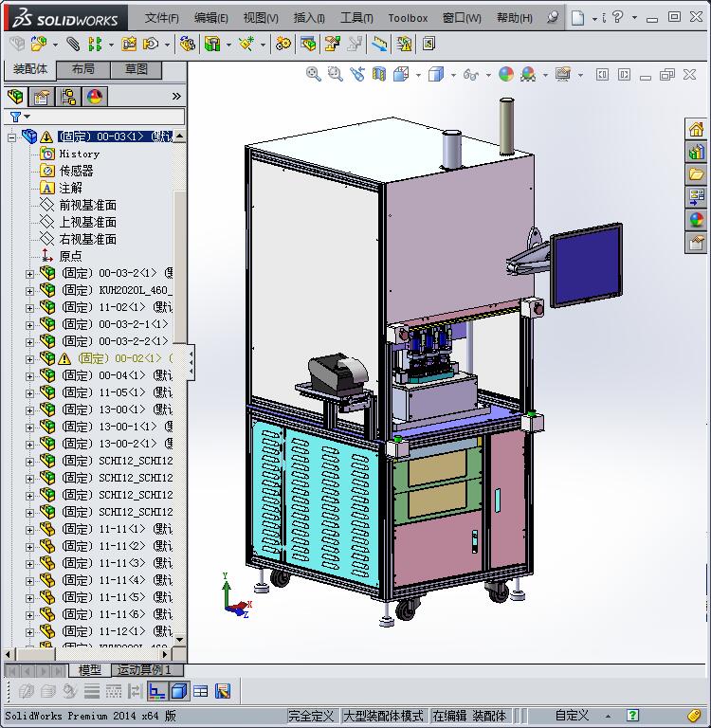This screenshot has width=711, height=728.
Task: Select the PropertyManager tab icon
Action: click(x=42, y=97)
